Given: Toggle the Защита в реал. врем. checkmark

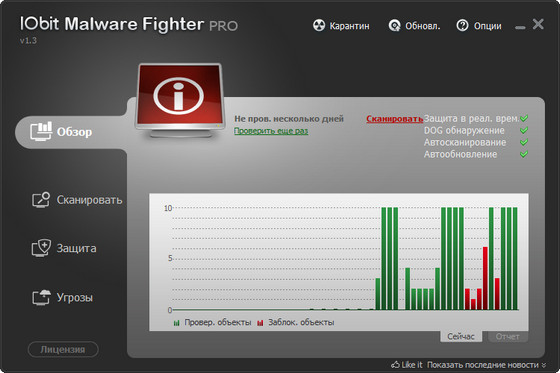Looking at the screenshot, I should (x=524, y=118).
